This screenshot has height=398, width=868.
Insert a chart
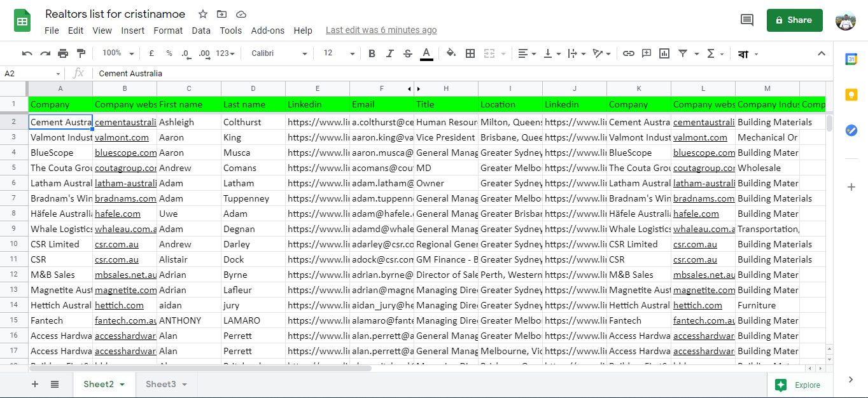[664, 53]
